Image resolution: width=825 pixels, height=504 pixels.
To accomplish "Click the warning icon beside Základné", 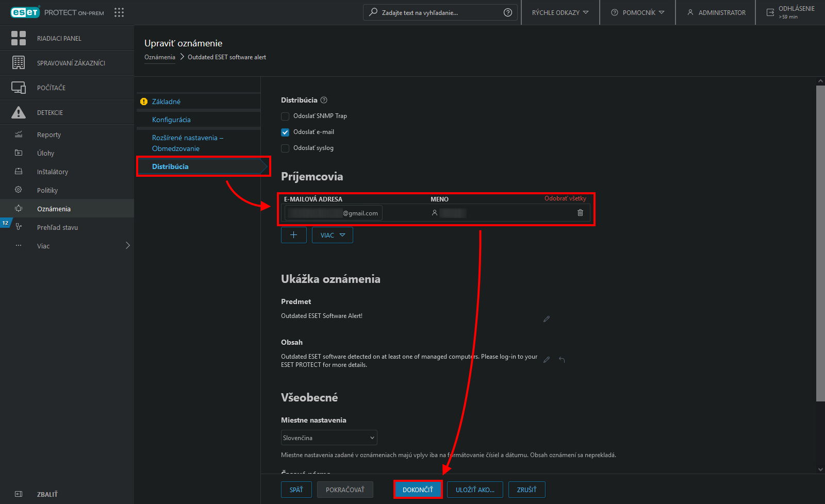I will coord(144,102).
